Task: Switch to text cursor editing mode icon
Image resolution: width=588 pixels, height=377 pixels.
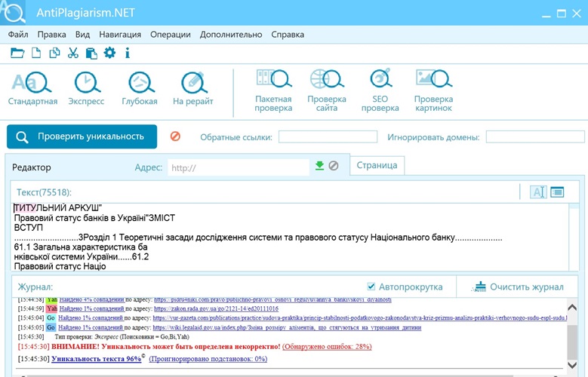Action: 538,192
